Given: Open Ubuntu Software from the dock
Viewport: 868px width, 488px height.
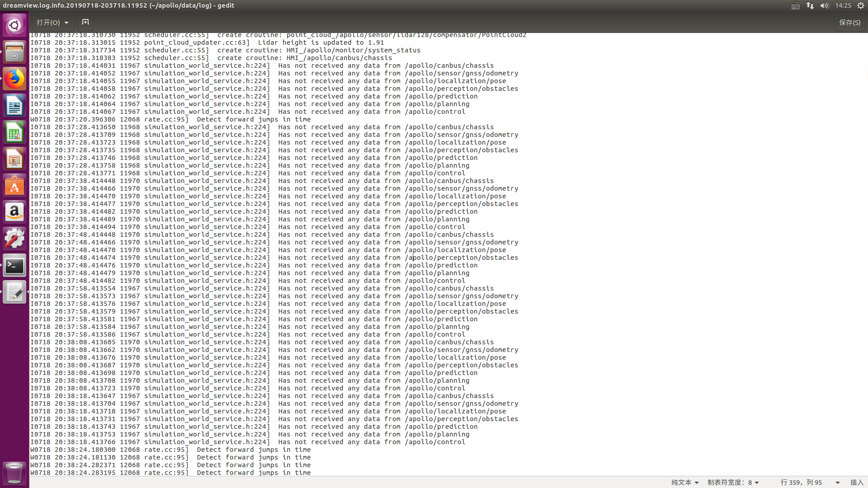Looking at the screenshot, I should (x=14, y=185).
